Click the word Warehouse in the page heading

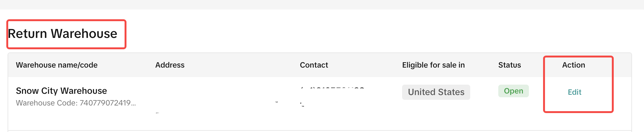click(84, 34)
